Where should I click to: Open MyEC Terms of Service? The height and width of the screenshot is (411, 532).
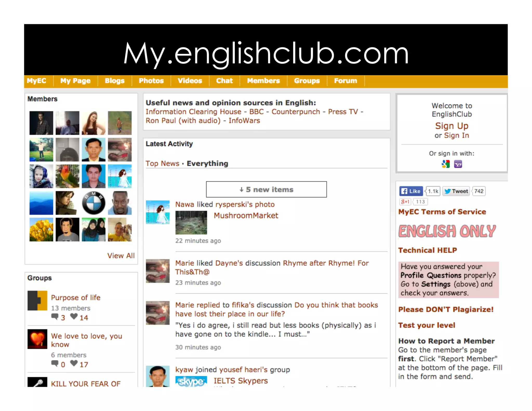[x=442, y=212]
